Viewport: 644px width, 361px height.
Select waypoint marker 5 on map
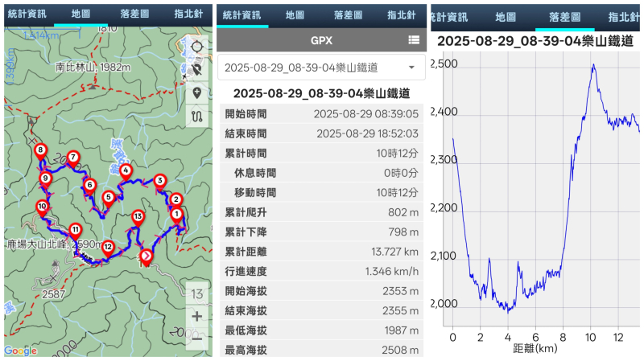coord(109,199)
